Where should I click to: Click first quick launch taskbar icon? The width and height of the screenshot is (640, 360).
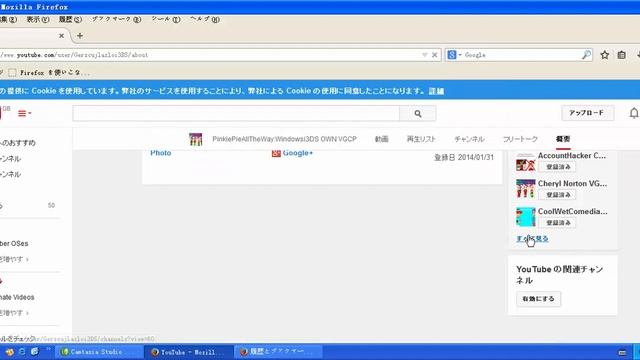point(9,352)
